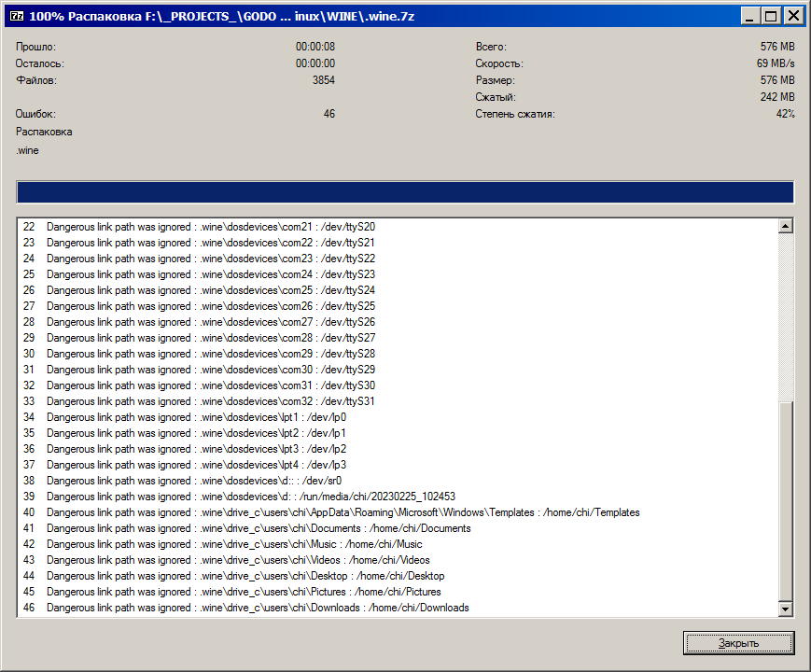Click the 7z icon in title bar
The height and width of the screenshot is (672, 811).
coord(17,16)
